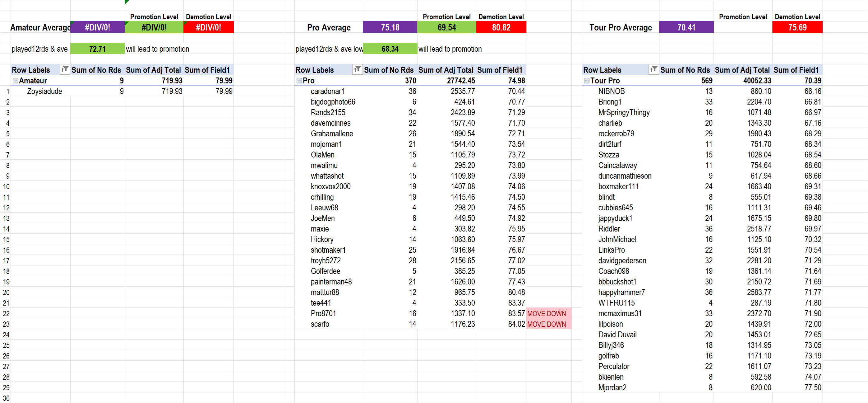Select caradonar1 row label

point(327,91)
